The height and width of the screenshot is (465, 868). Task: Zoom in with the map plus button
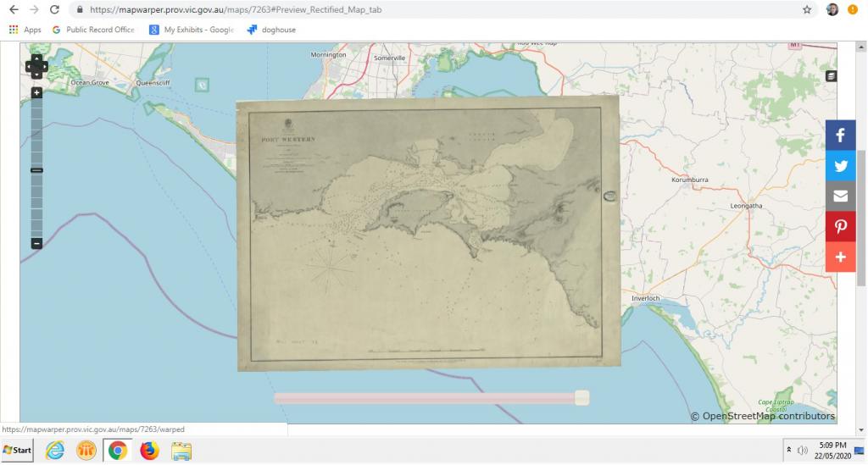[x=36, y=92]
